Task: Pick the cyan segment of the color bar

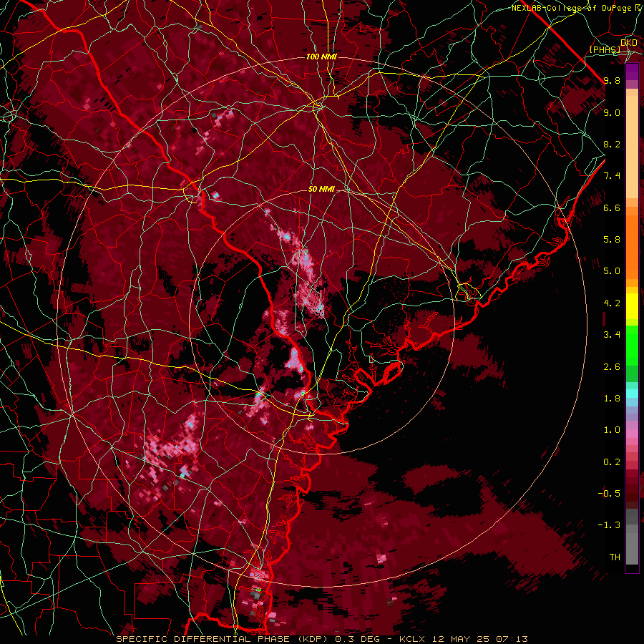Action: (632, 394)
